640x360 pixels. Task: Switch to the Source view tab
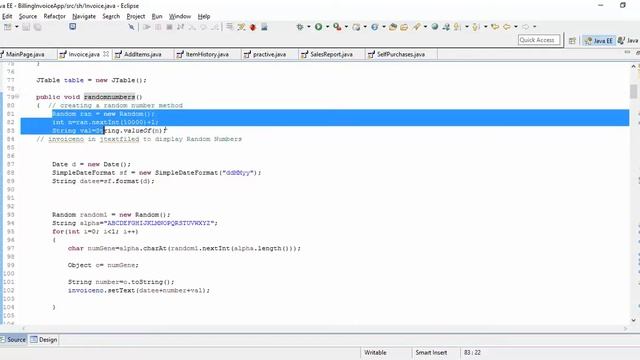pyautogui.click(x=13, y=340)
